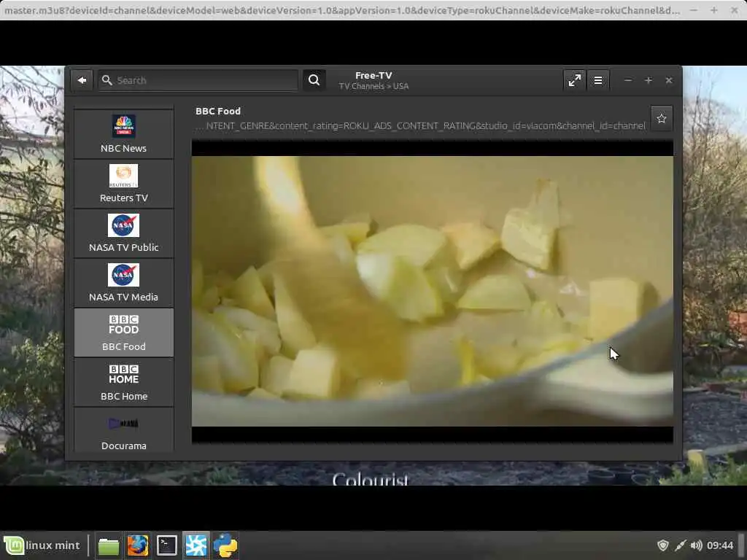Minimize the background master.m3u8 window

point(694,10)
